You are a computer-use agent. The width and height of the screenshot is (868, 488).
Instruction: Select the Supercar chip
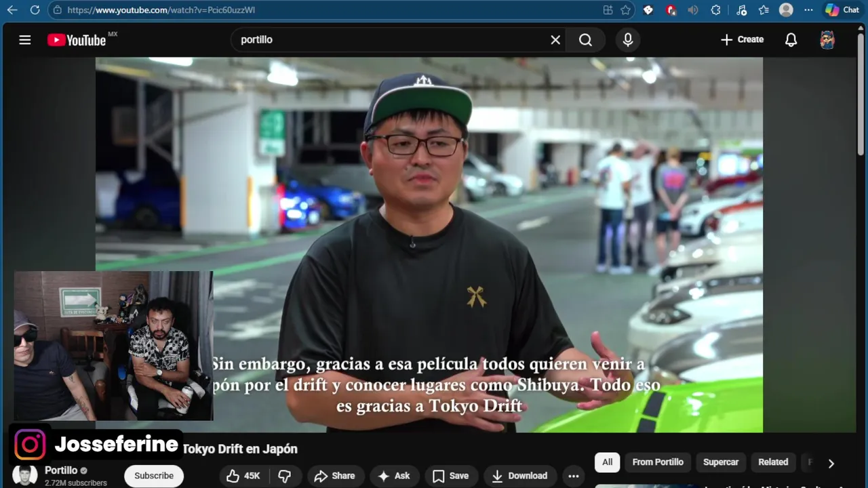[x=721, y=462]
